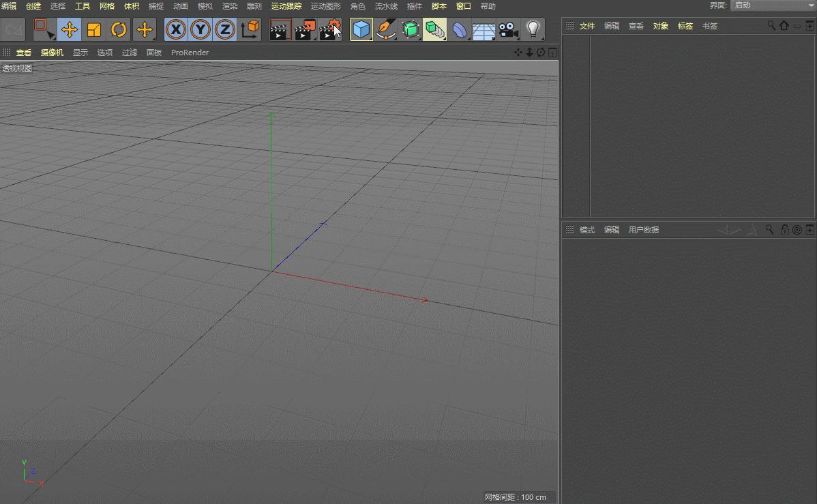Select the live selection tool
The image size is (817, 504).
[44, 30]
